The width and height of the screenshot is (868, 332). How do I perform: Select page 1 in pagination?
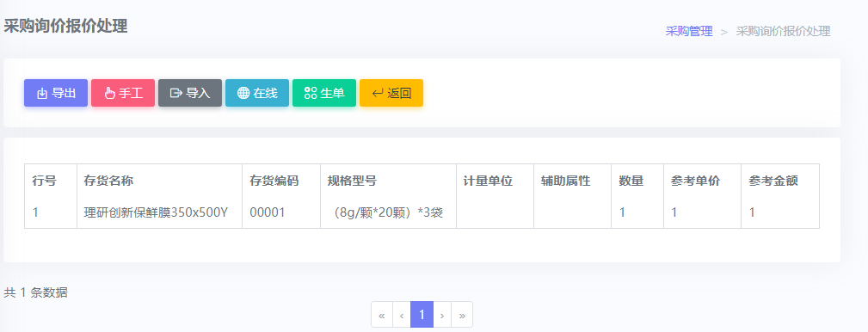click(x=422, y=315)
